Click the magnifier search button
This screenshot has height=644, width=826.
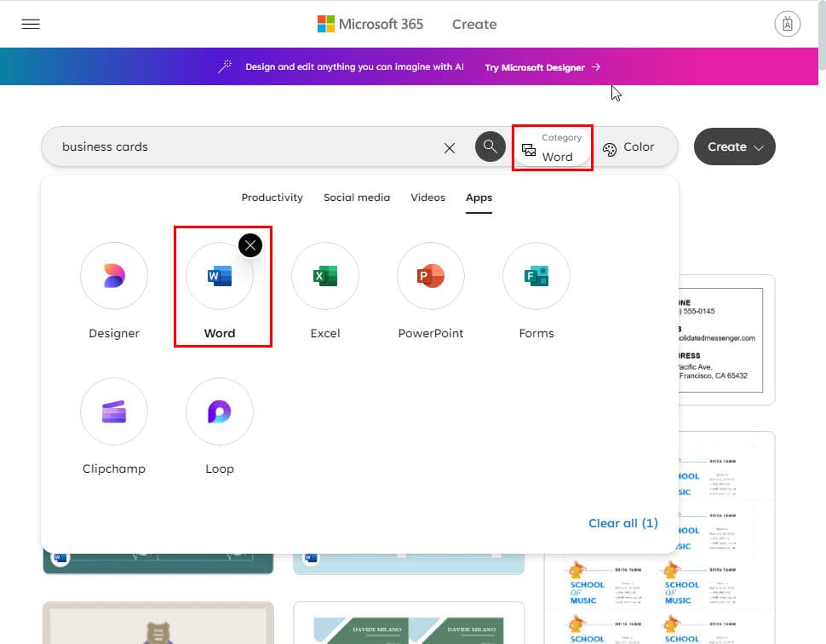[490, 147]
